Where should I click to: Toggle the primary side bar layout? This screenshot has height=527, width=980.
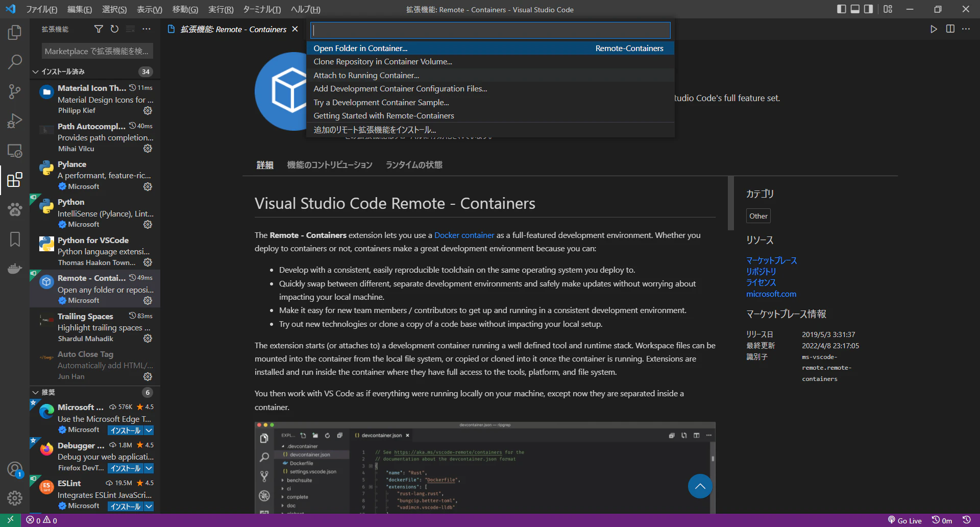pos(842,9)
